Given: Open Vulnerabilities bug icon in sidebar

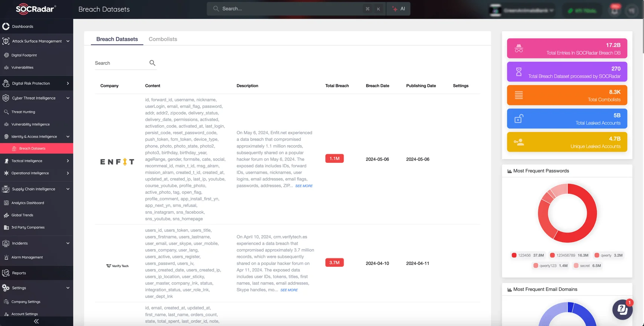Looking at the screenshot, I should pyautogui.click(x=6, y=67).
